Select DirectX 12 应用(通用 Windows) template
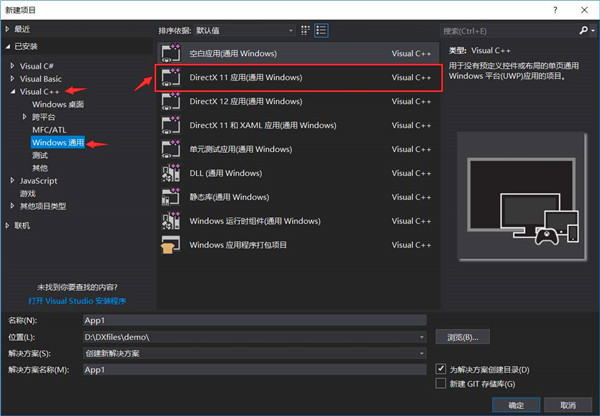Image resolution: width=600 pixels, height=416 pixels. pyautogui.click(x=298, y=101)
